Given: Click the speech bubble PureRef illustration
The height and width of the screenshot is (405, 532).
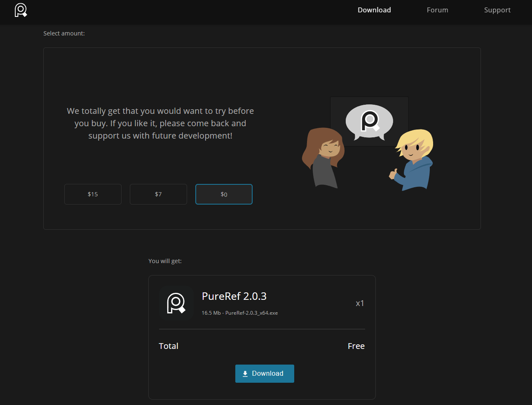Looking at the screenshot, I should 369,122.
